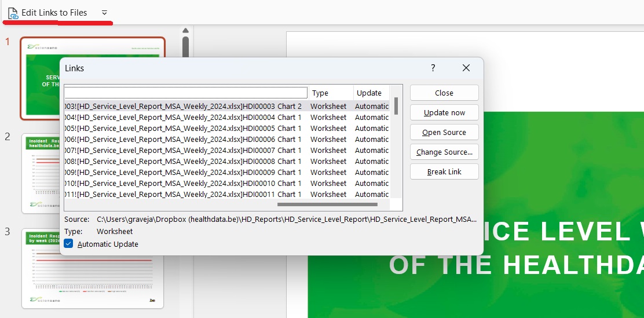Click the slide panel scroll up arrow
Image resolution: width=644 pixels, height=318 pixels.
coord(185,31)
